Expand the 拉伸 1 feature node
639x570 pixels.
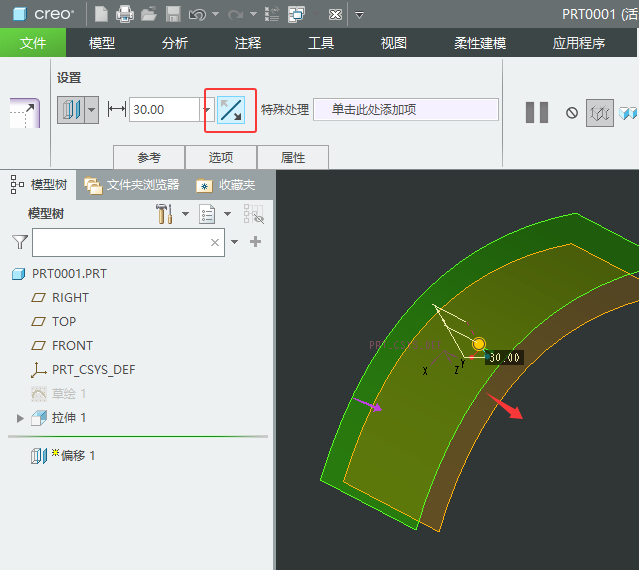click(x=20, y=418)
